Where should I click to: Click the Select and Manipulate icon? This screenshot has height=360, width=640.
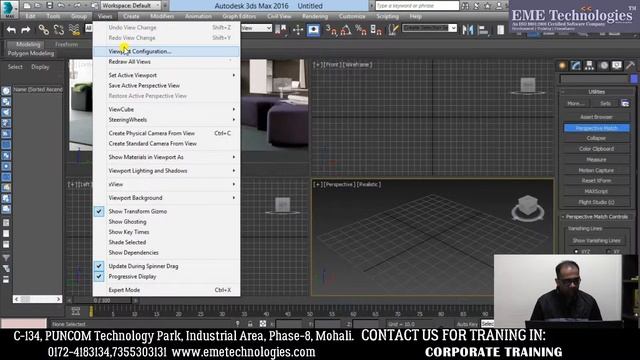pos(298,29)
